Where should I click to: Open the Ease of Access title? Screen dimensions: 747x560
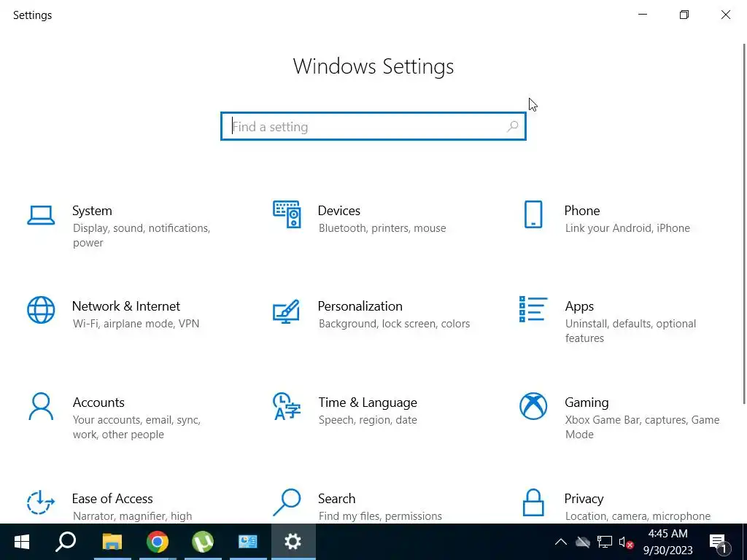(112, 499)
